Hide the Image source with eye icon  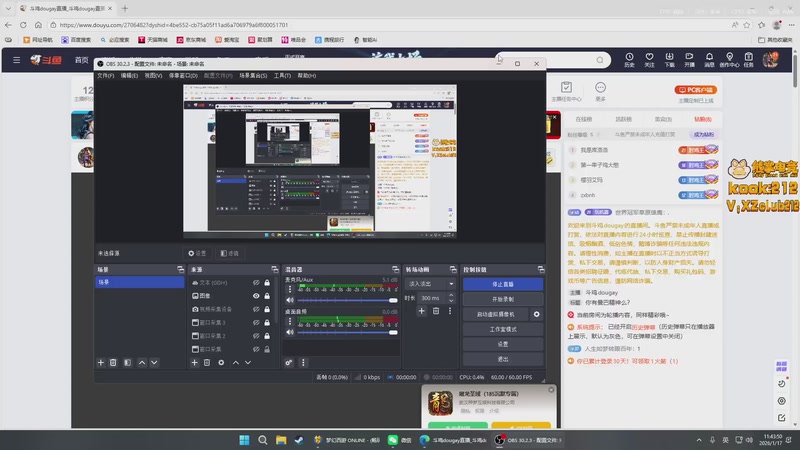click(256, 295)
